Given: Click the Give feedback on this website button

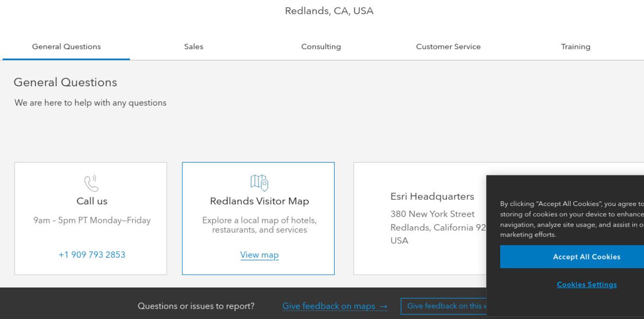Looking at the screenshot, I should tap(443, 306).
